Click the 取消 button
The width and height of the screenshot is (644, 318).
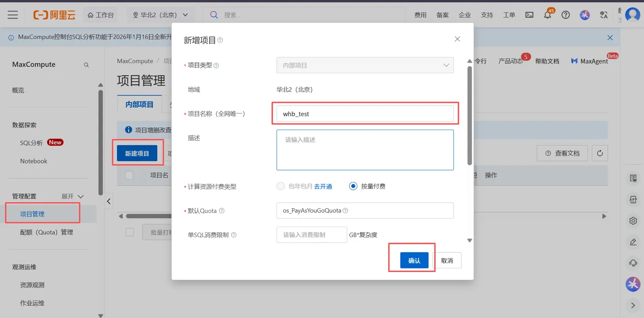447,261
